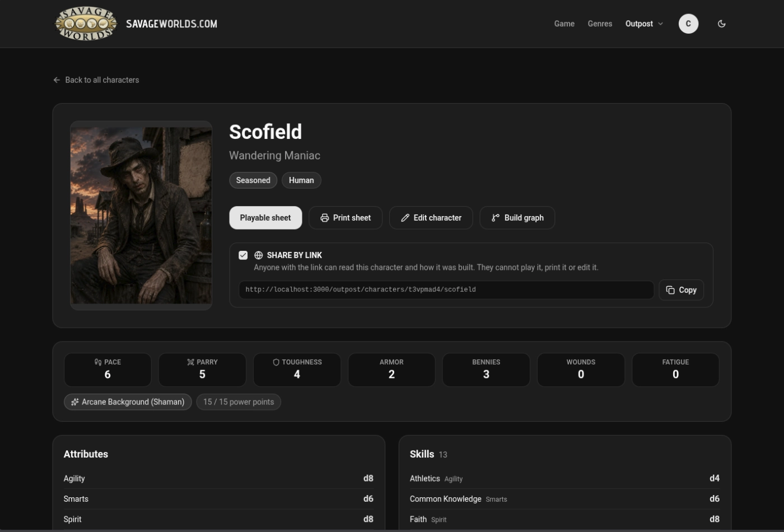Click the Armor stat card

click(391, 370)
